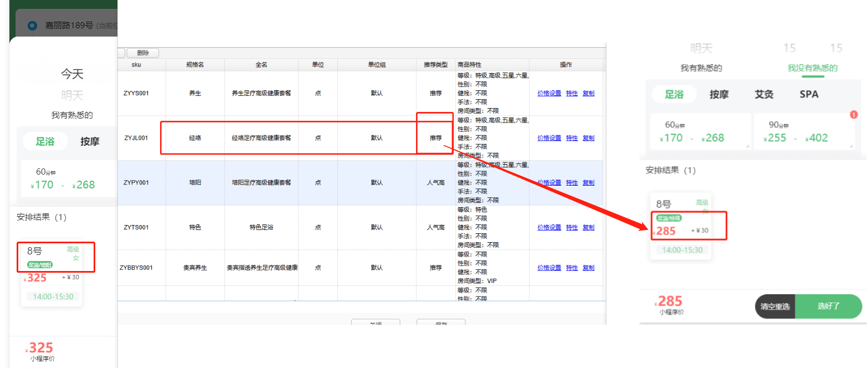
Task: Click the 清空重选 button
Action: [x=775, y=306]
